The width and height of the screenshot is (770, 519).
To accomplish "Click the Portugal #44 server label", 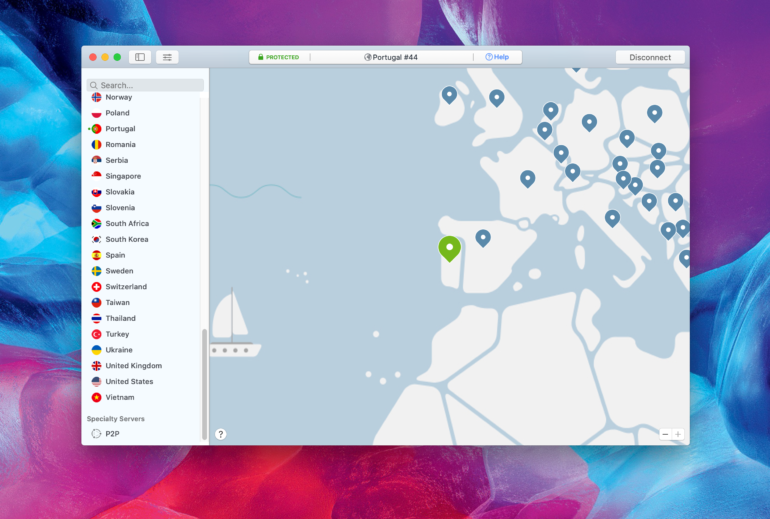I will (x=391, y=57).
